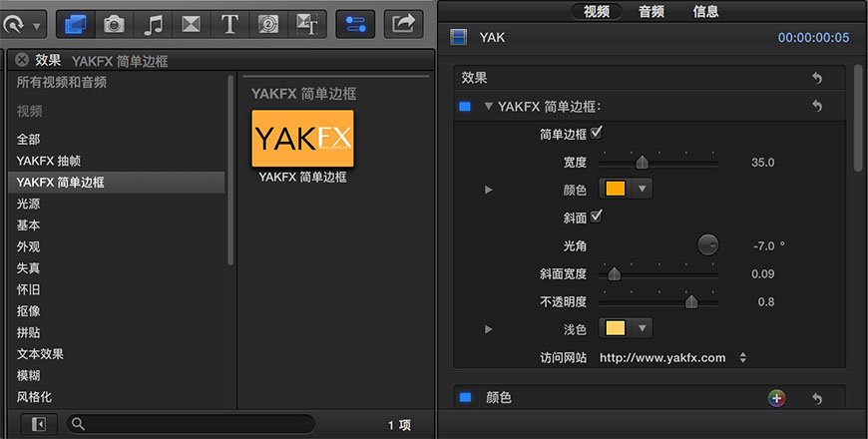Click the 斜面宽度 value 0.09
Viewport: 868px width, 439px height.
762,274
